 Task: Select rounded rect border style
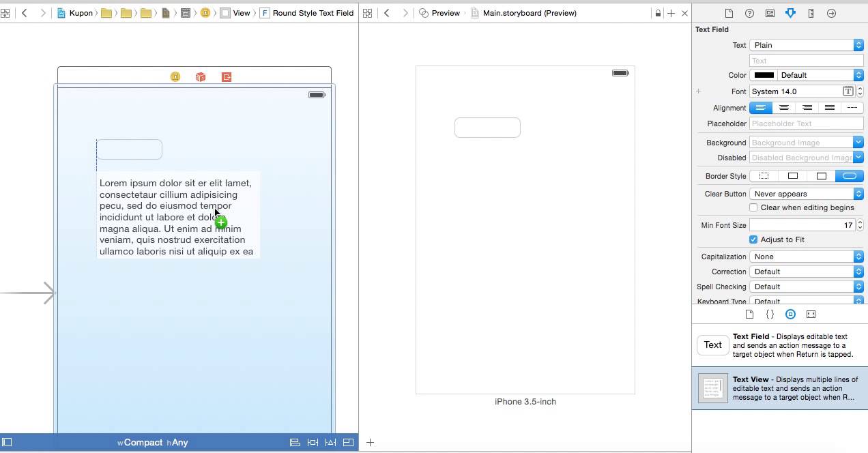pos(850,176)
